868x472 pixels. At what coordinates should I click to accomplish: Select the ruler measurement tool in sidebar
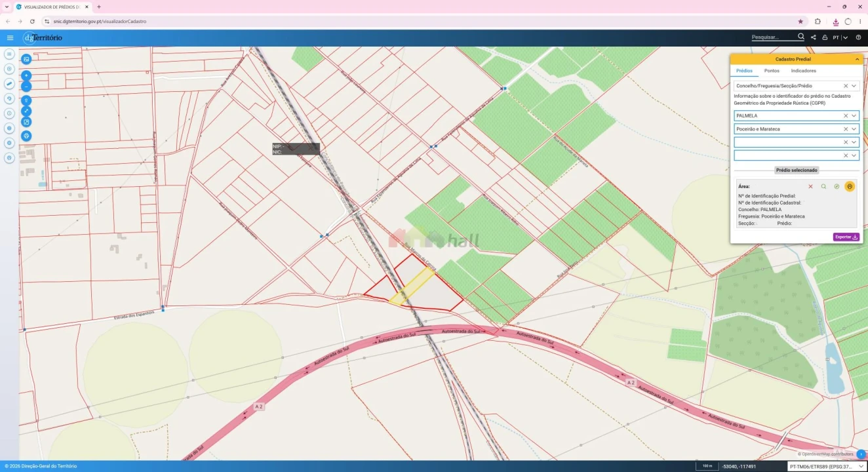[9, 84]
